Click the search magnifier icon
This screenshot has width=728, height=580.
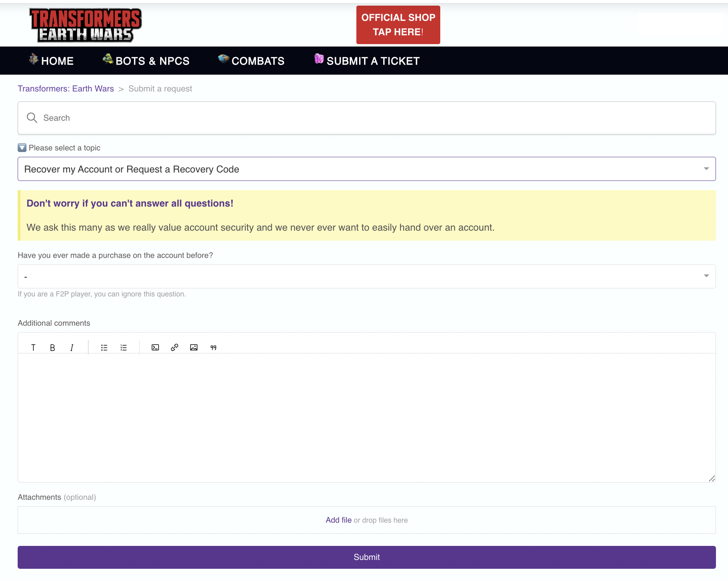[x=32, y=118]
